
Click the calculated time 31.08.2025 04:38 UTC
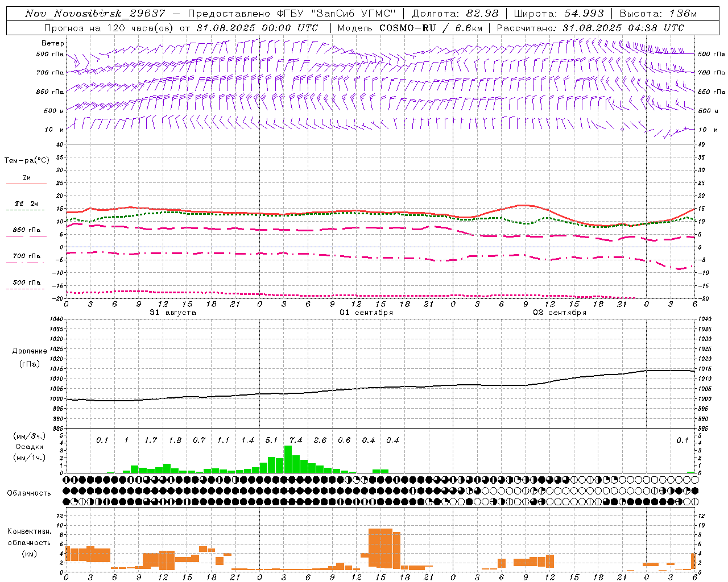click(x=623, y=28)
